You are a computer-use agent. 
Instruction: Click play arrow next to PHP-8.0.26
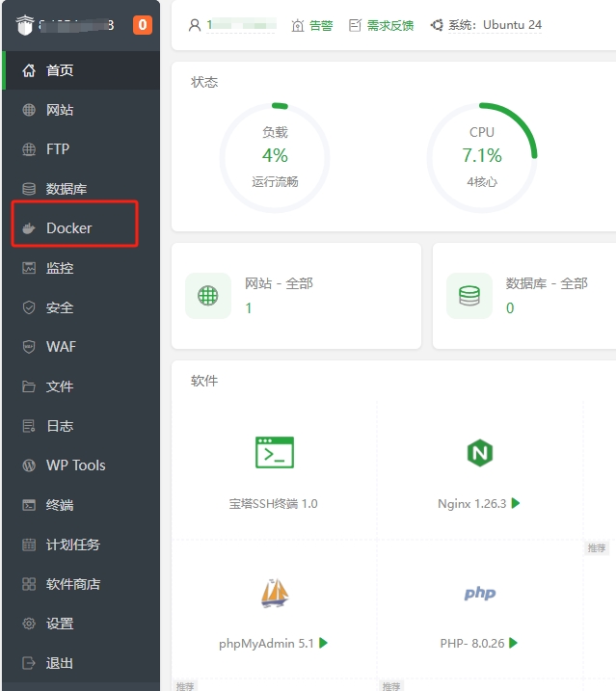coord(515,643)
